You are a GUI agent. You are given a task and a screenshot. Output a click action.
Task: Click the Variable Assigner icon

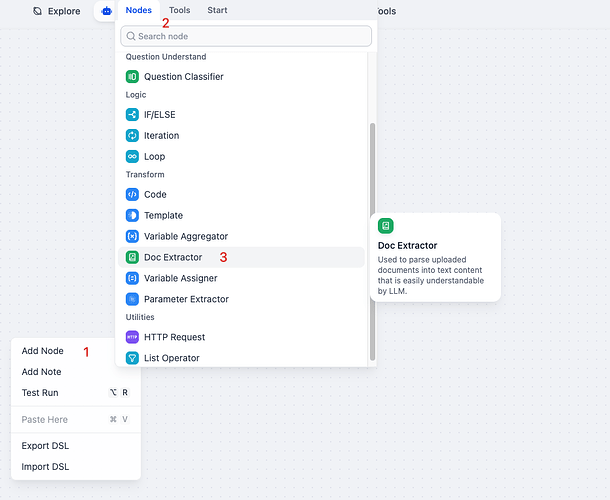coord(132,278)
